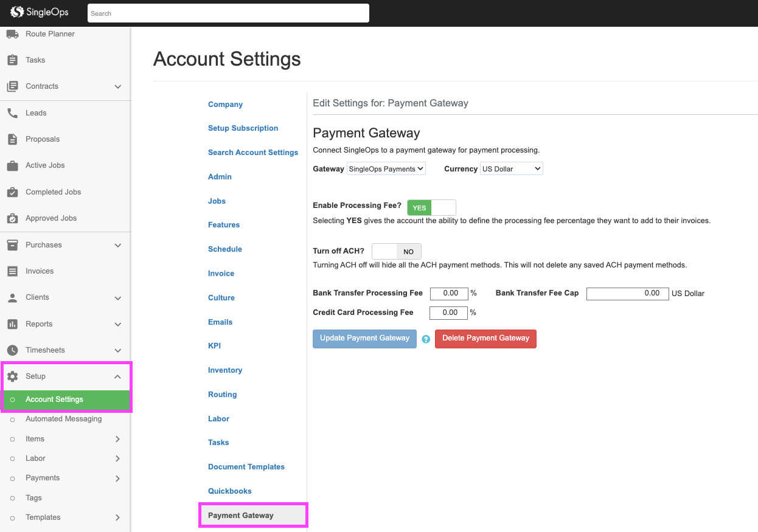
Task: Open Route Planner truck icon
Action: (x=12, y=34)
